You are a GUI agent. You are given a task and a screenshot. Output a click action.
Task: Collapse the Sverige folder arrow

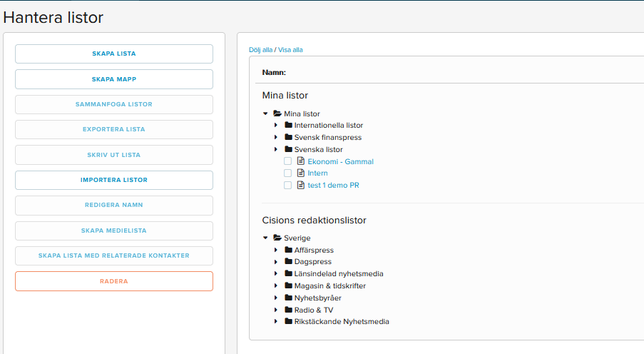coord(265,238)
